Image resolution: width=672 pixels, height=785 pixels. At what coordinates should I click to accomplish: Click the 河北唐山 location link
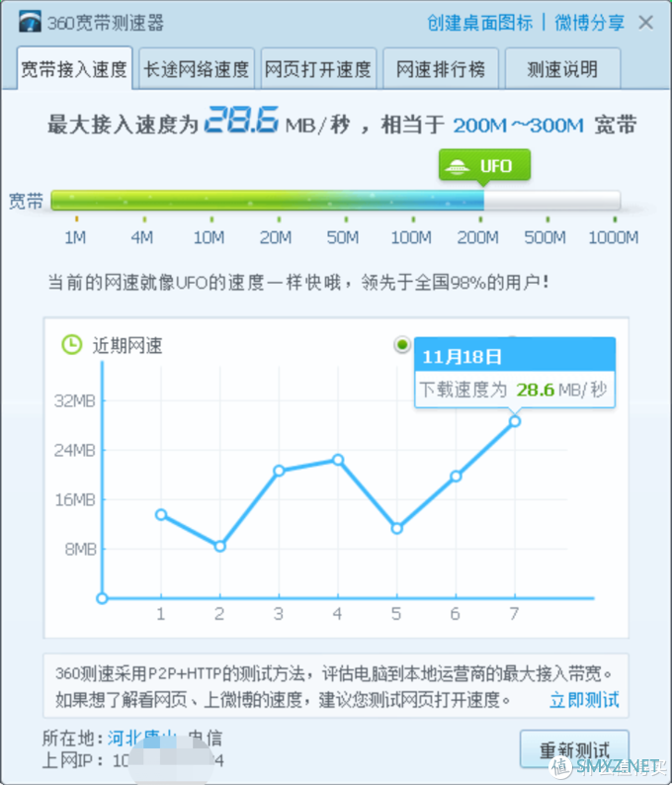[x=141, y=738]
